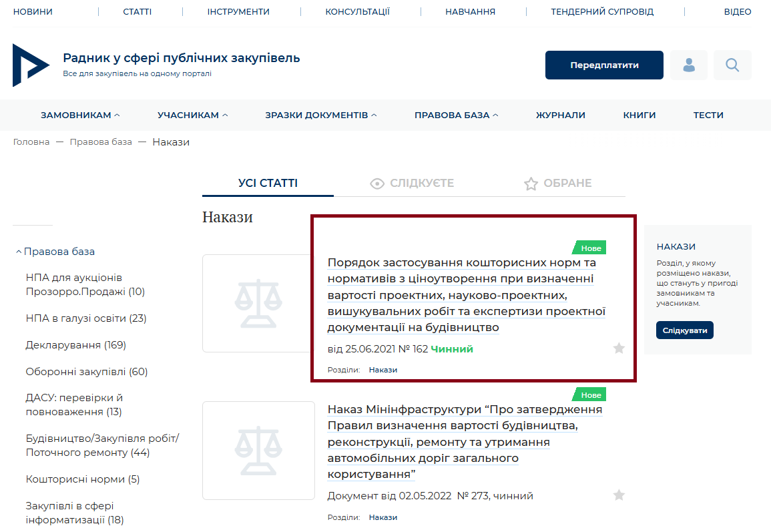
Task: Click the scales thumbnail of first order
Action: tap(258, 303)
